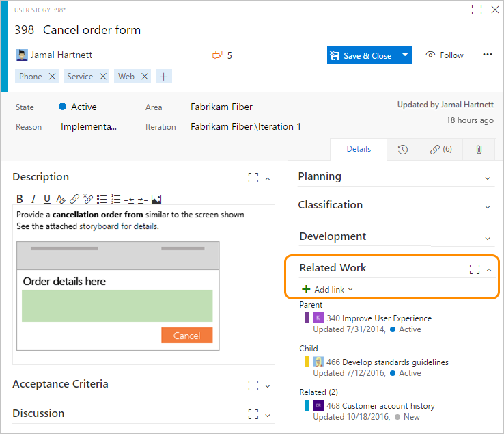Edit the Iteration field Fabrikam Fiber\Iteration 1

tap(246, 126)
